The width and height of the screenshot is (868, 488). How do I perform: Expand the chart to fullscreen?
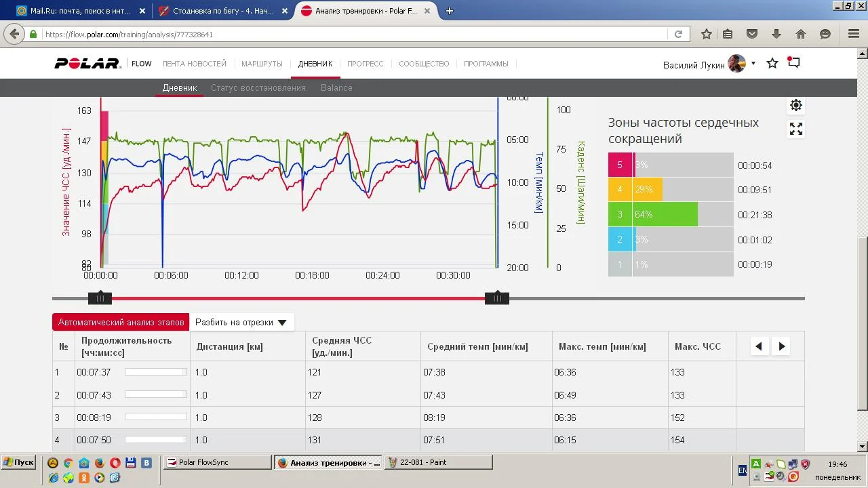tap(796, 129)
